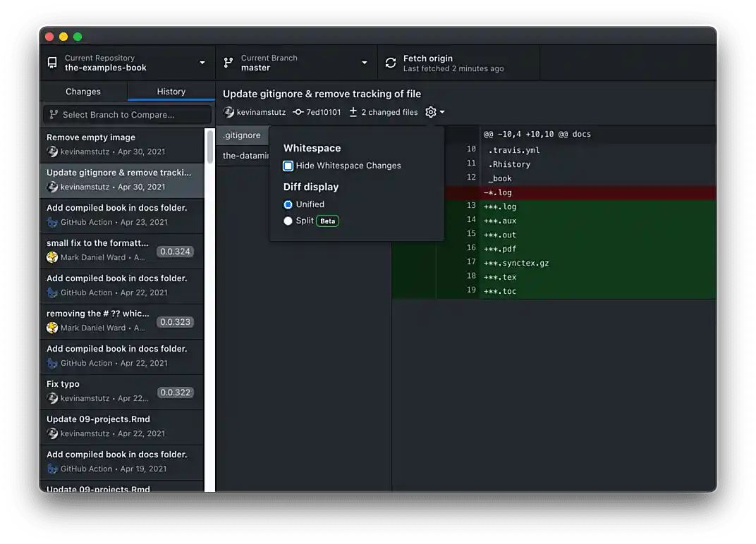Click the Fetch origin button
This screenshot has width=756, height=544.
coord(458,62)
